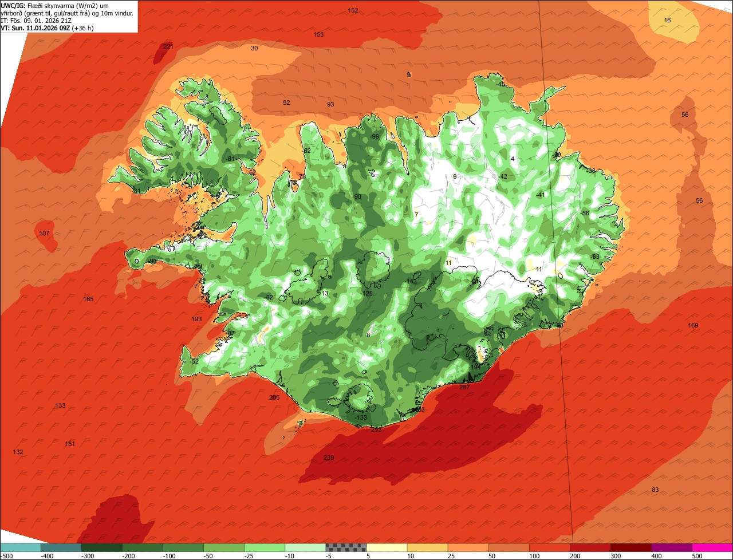Click the map value 143

point(412,281)
